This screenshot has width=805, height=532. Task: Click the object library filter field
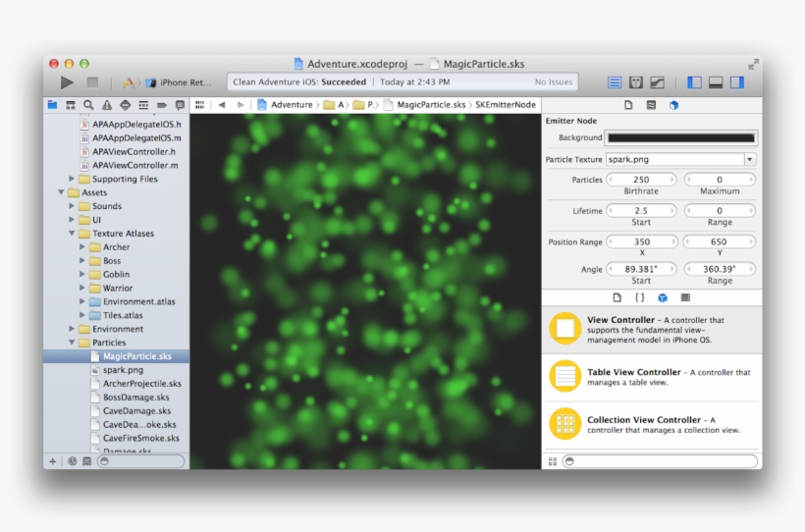[661, 461]
